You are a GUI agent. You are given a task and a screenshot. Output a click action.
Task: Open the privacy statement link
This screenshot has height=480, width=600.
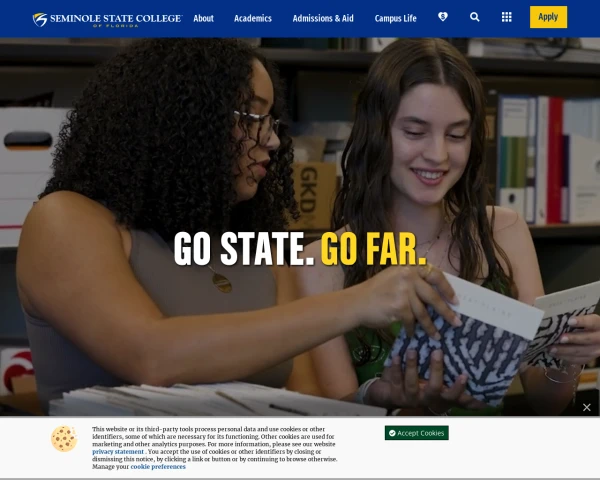(x=118, y=452)
